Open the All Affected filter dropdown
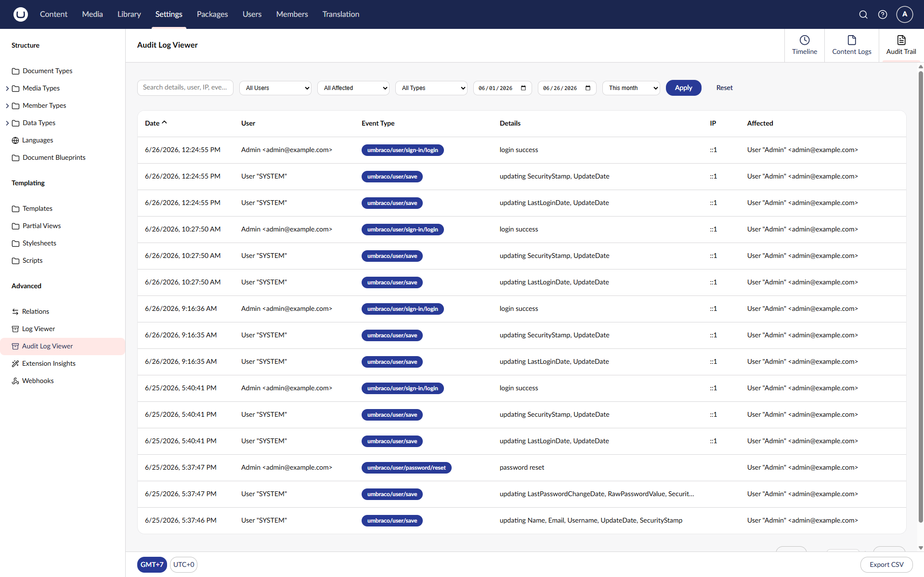 [x=353, y=88]
